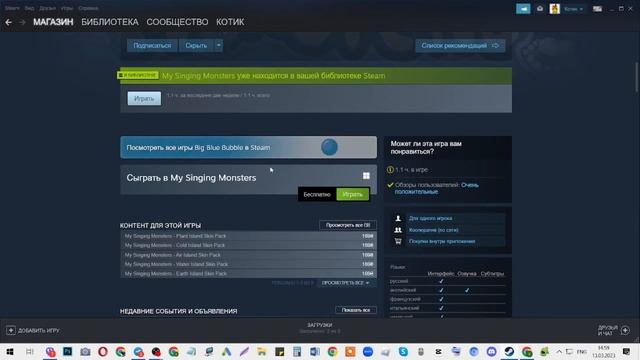The width and height of the screenshot is (640, 360).
Task: Show hidden tray icons chevron
Action: pyautogui.click(x=559, y=351)
